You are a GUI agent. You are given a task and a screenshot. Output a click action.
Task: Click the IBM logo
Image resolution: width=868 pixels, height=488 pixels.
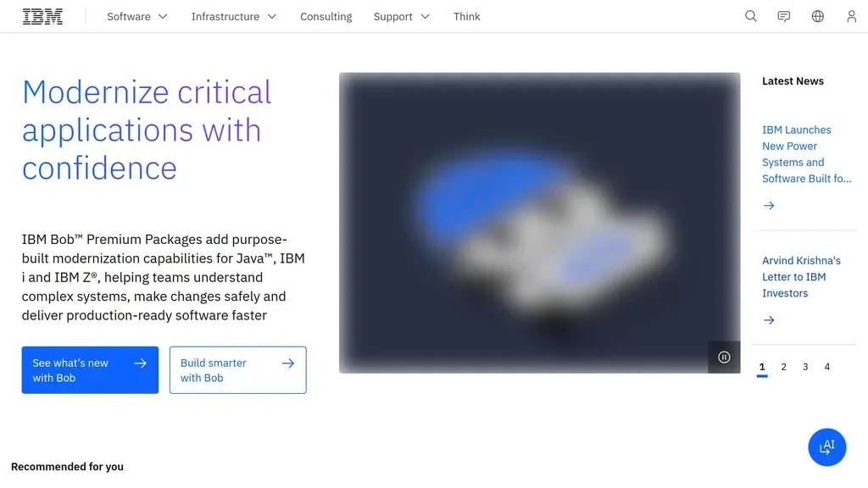click(x=42, y=17)
